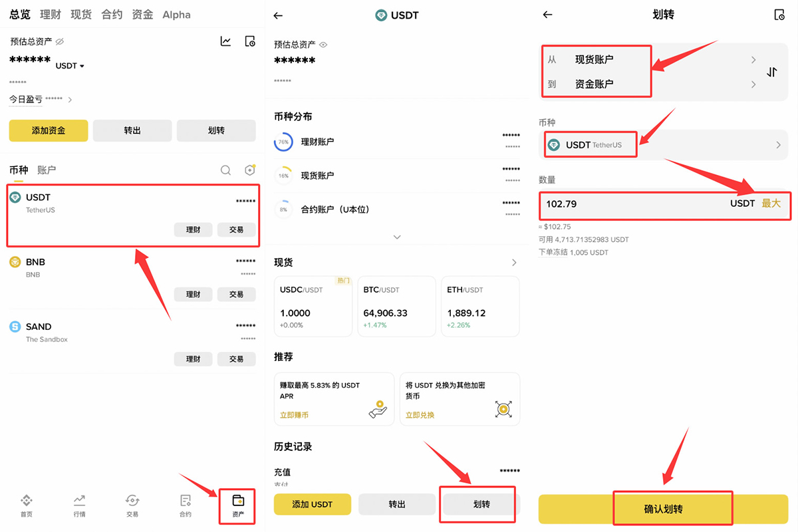Go to 行情 in bottom navigation

tap(79, 505)
